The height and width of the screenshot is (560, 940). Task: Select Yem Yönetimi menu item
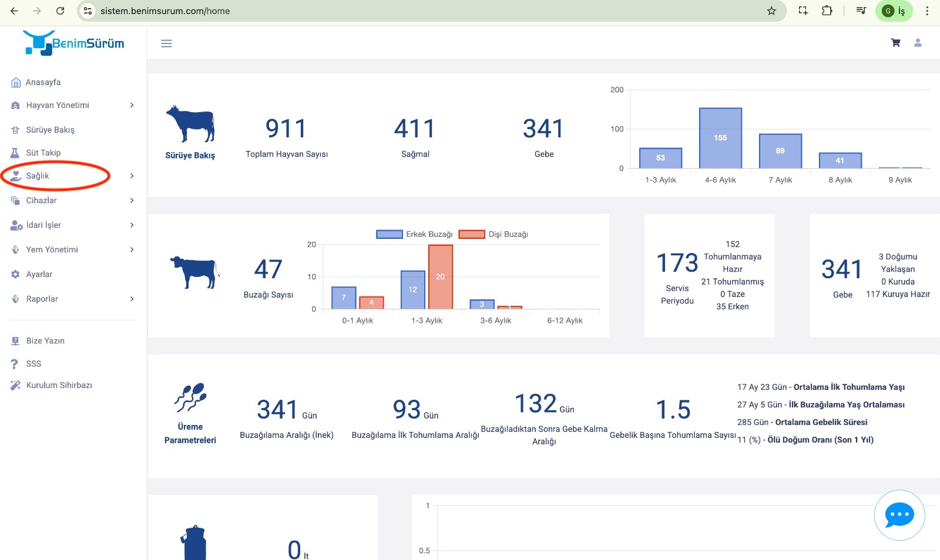[x=52, y=249]
